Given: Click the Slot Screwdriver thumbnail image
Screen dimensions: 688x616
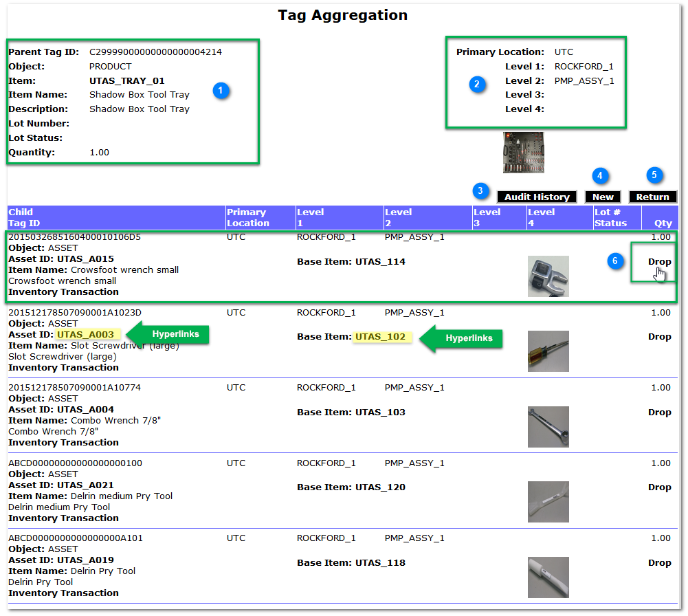Looking at the screenshot, I should 548,351.
